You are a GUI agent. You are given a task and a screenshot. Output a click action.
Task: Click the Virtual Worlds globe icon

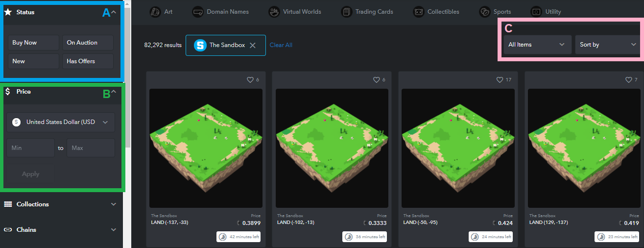274,12
